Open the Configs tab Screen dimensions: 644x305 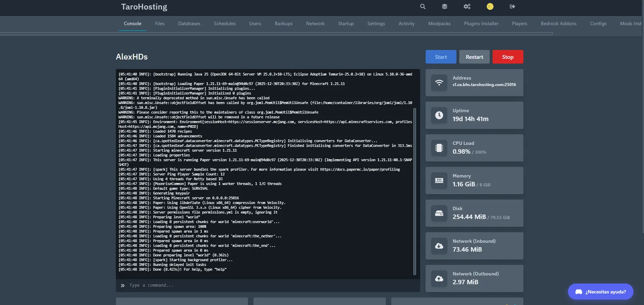point(598,24)
